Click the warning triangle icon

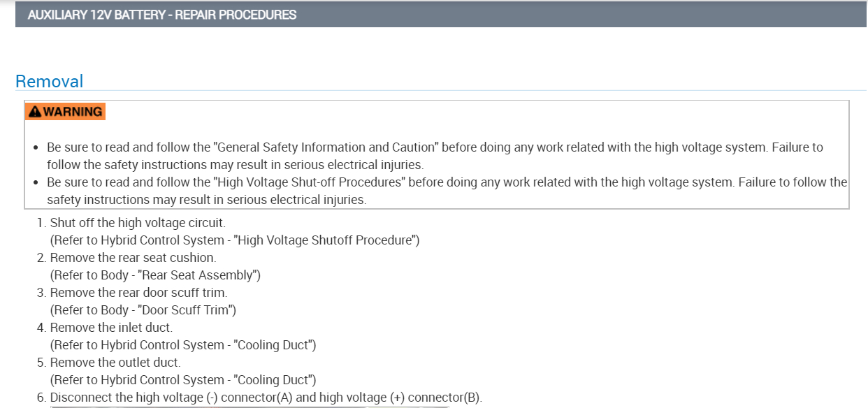35,112
